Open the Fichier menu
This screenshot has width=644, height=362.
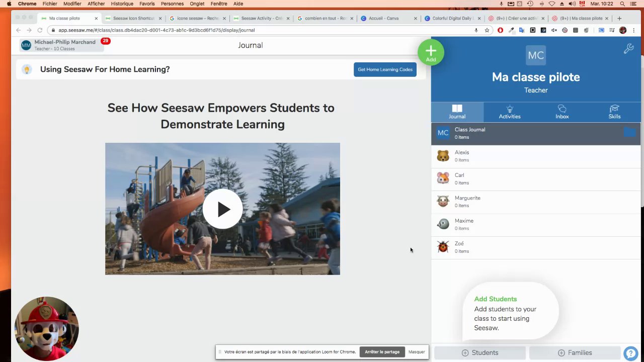(x=50, y=4)
